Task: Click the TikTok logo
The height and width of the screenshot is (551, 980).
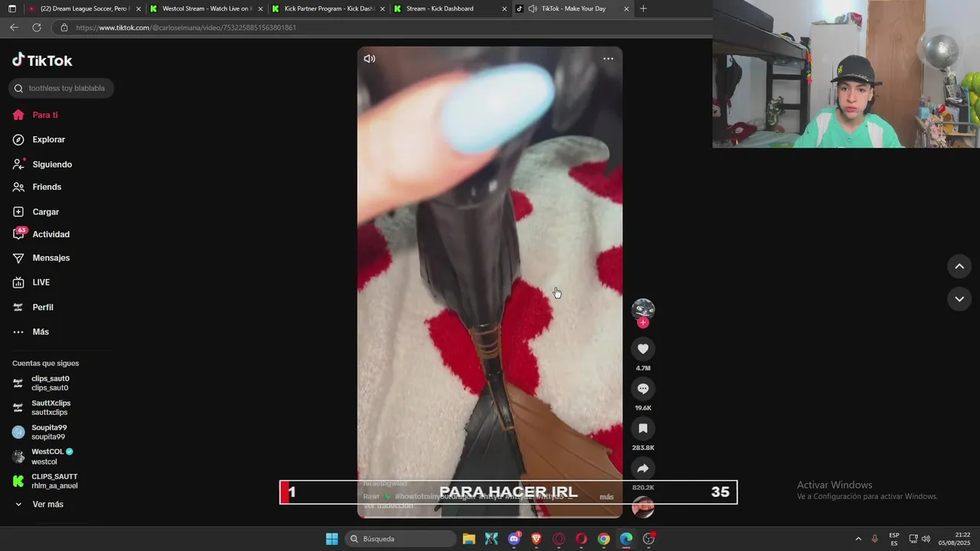Action: 42,60
